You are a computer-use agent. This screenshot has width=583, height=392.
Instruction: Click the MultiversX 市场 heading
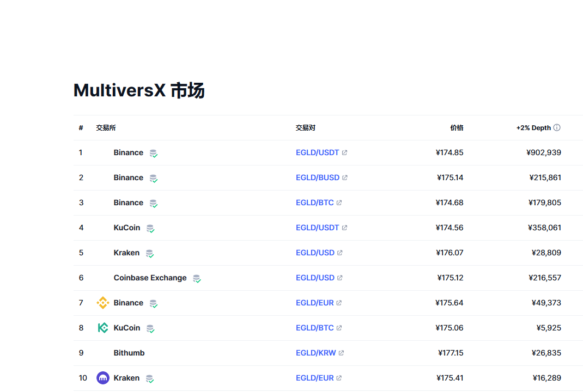click(x=139, y=90)
